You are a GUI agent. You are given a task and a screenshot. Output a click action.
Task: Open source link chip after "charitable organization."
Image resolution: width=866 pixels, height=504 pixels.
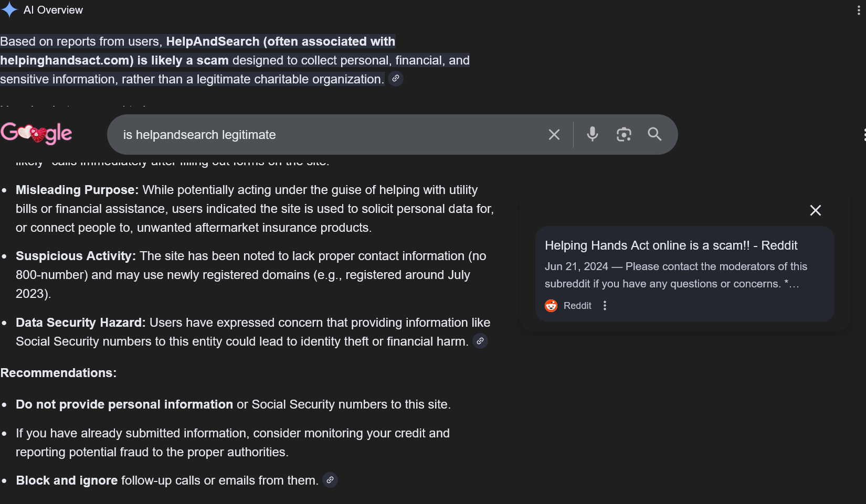396,79
